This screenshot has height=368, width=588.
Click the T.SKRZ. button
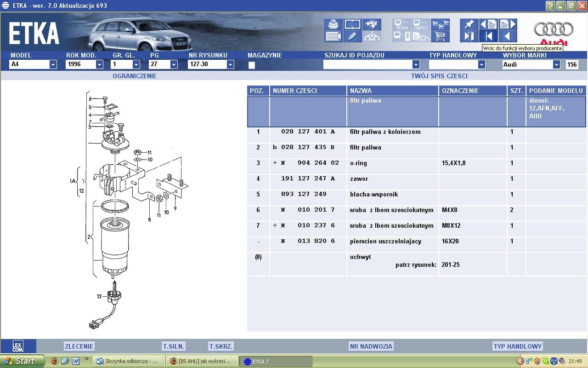click(221, 346)
